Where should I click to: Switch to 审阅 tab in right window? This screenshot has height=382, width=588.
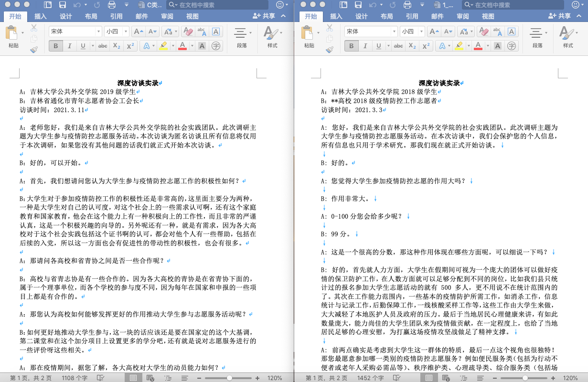coord(463,16)
